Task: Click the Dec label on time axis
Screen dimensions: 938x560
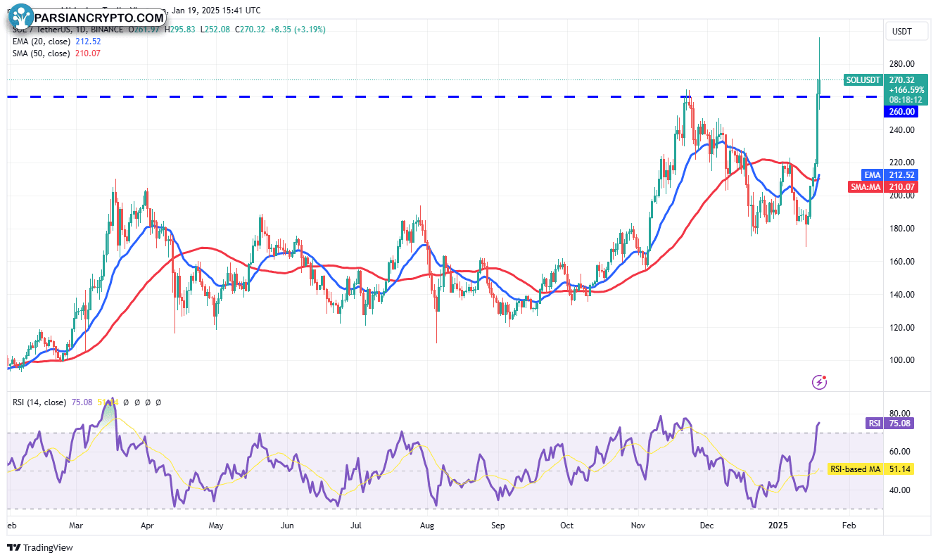Action: (x=707, y=525)
